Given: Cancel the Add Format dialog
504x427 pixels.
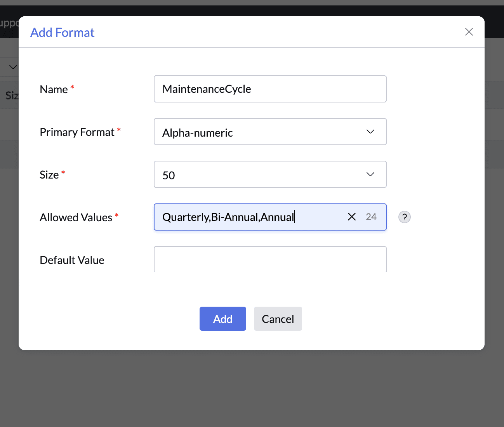Looking at the screenshot, I should tap(278, 319).
